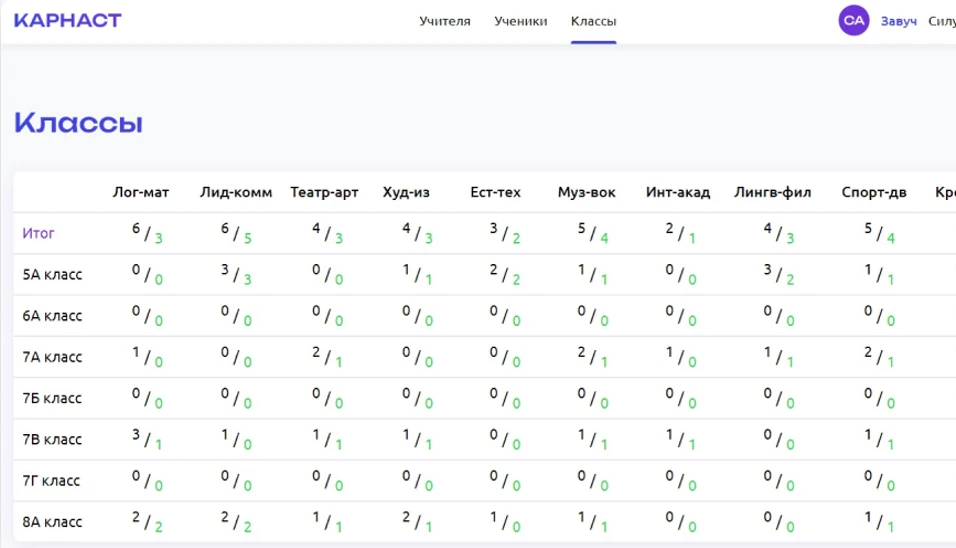Click the Инт-акад column header
The height and width of the screenshot is (548, 956).
[x=678, y=193]
